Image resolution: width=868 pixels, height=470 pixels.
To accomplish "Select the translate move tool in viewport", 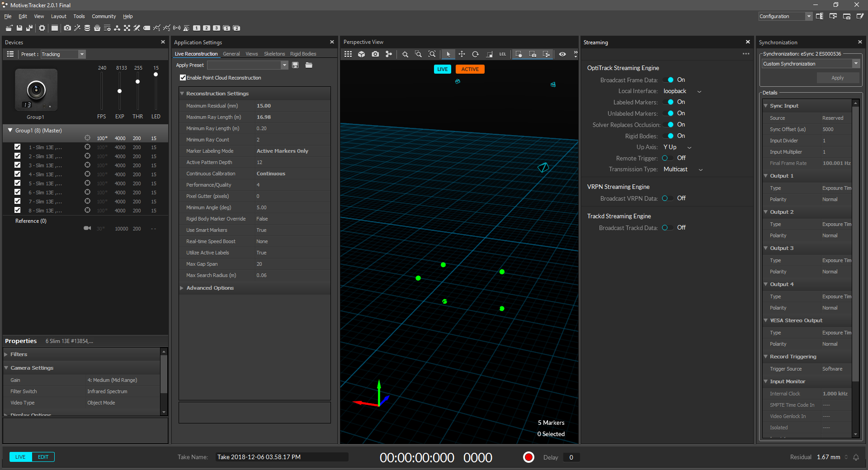I will (462, 54).
